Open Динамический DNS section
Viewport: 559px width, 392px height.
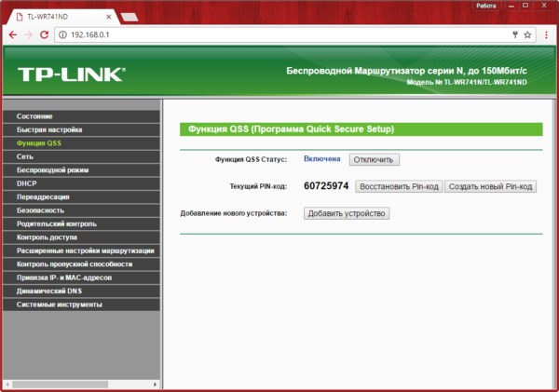point(81,291)
